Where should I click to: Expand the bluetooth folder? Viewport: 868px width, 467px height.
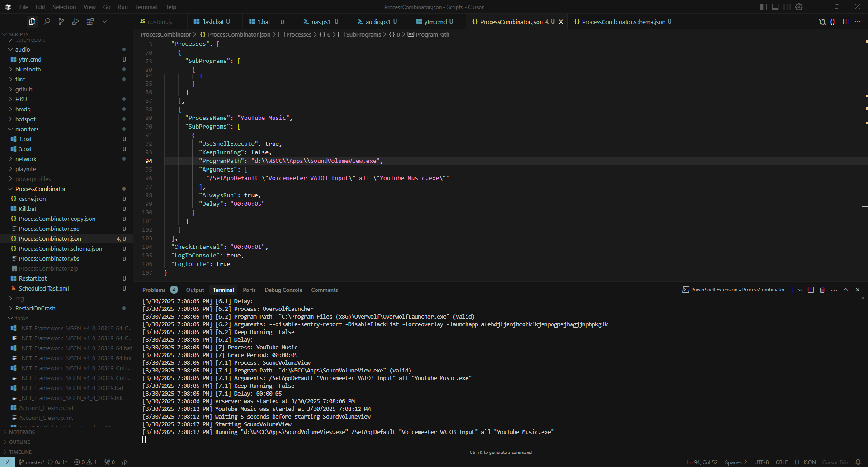28,69
